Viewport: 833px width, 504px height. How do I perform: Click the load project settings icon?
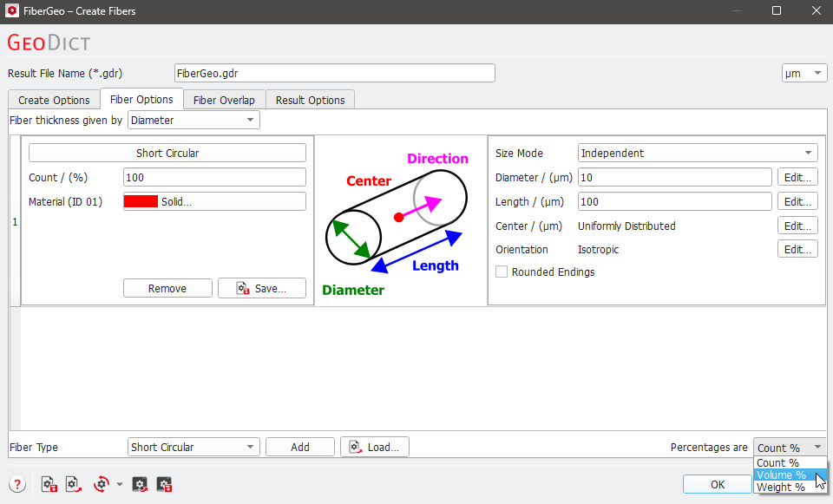[140, 484]
